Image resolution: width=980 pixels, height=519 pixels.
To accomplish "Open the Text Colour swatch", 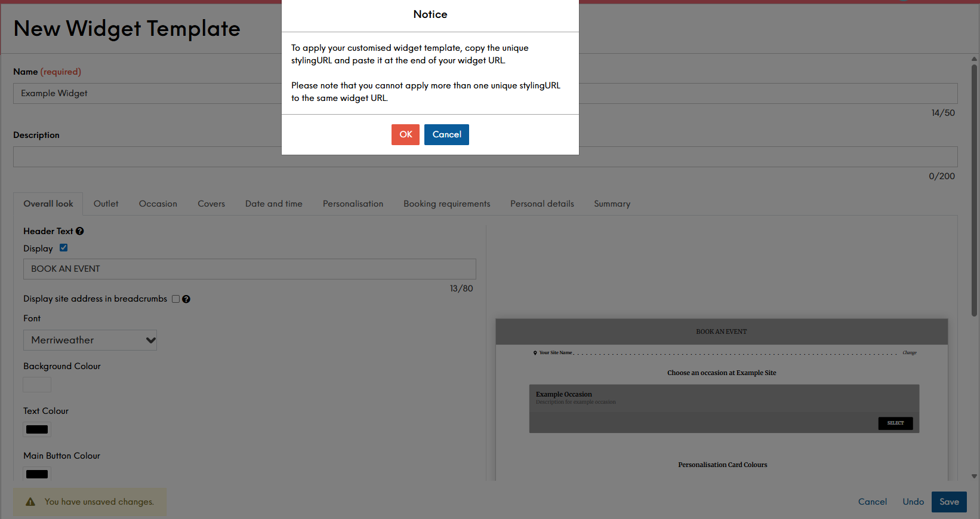I will (x=37, y=429).
